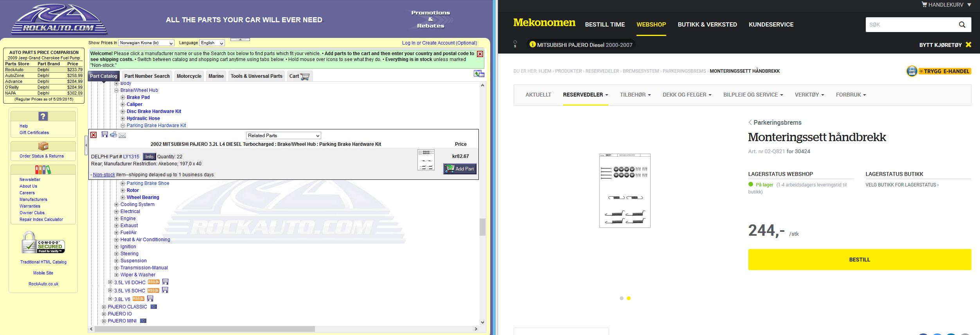Open the RockAuto part thumbnail image
The width and height of the screenshot is (980, 335).
(x=426, y=160)
